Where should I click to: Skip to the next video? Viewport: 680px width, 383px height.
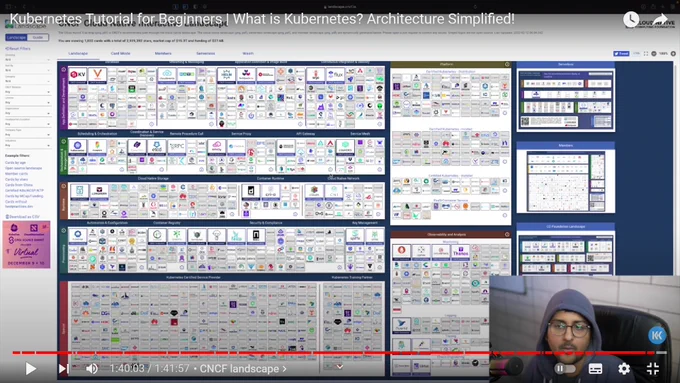[x=63, y=369]
